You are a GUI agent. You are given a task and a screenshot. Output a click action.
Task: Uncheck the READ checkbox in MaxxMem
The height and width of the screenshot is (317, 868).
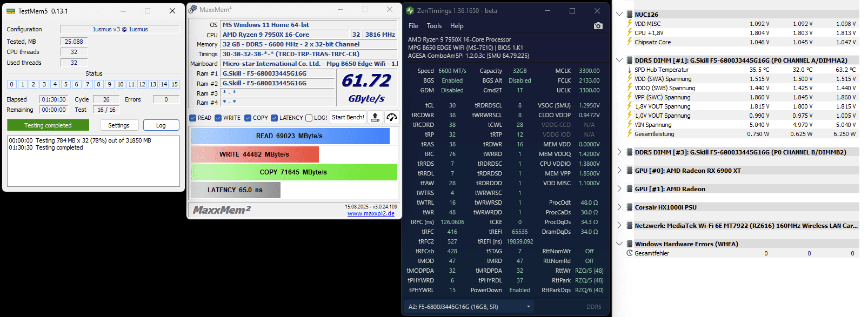pos(193,118)
